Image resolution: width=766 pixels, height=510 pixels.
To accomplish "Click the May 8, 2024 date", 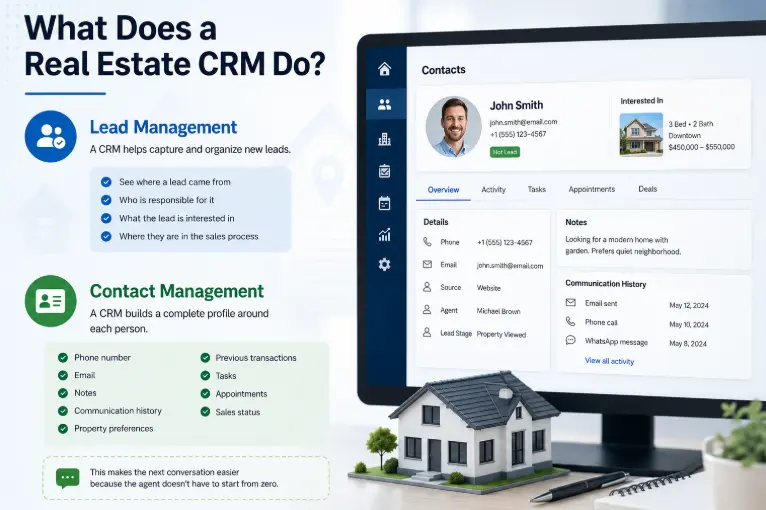I will coord(688,343).
